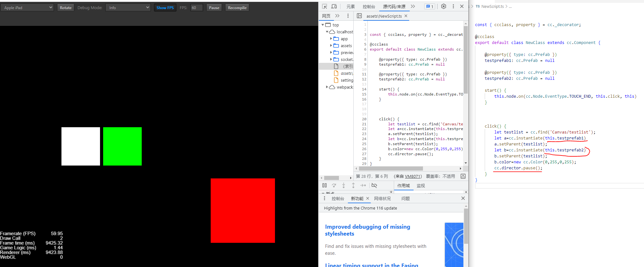The image size is (644, 267).
Task: Show more DevTools tabs chevron
Action: click(413, 6)
